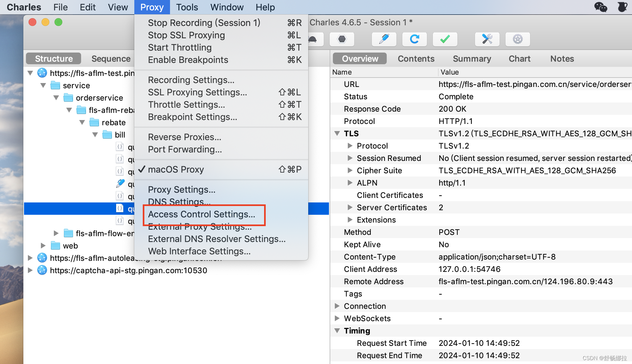Switch to the Structure tab
The width and height of the screenshot is (632, 364).
click(x=54, y=59)
